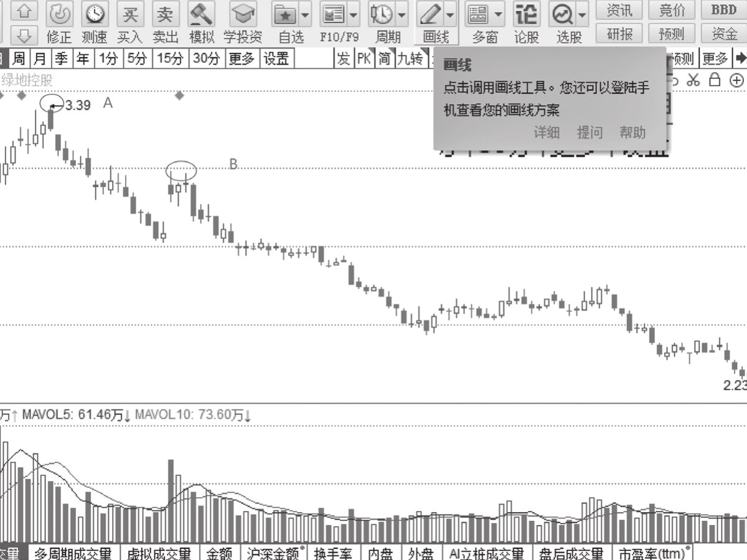Click the right arrow next to 更多
This screenshot has width=747, height=560.
740,59
